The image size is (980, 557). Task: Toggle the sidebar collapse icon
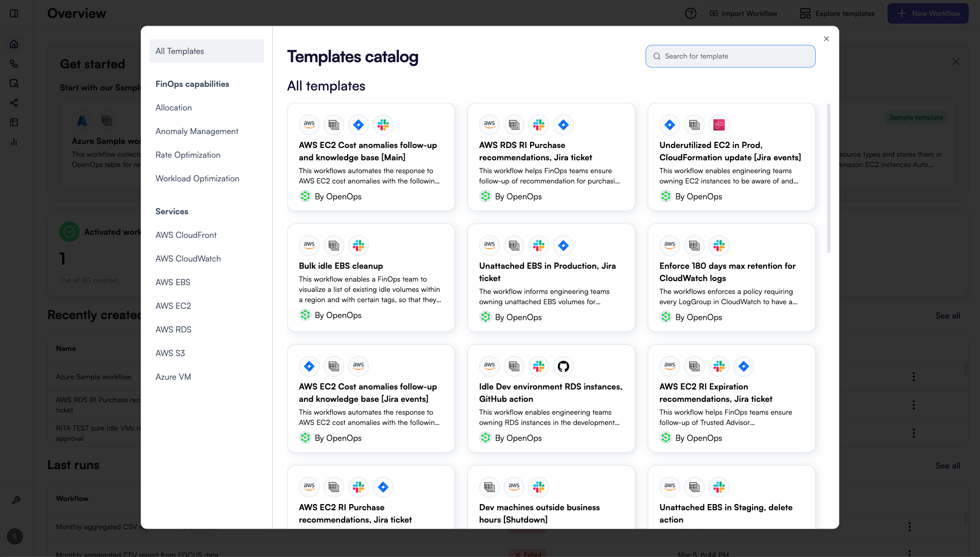coord(14,13)
